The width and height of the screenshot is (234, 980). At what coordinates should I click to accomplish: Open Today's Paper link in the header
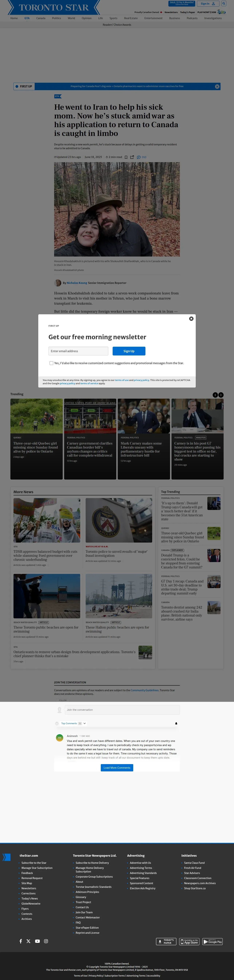coord(187,12)
